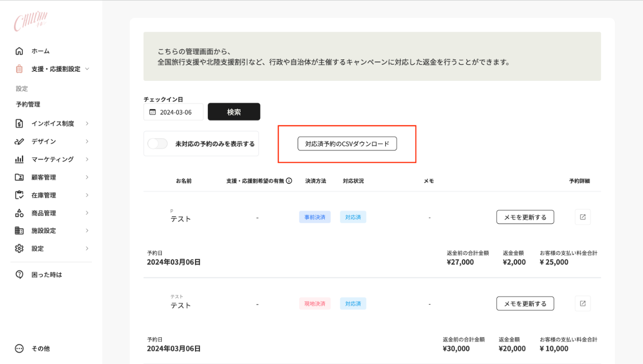Click the Home house icon in sidebar
643x364 pixels.
[19, 51]
